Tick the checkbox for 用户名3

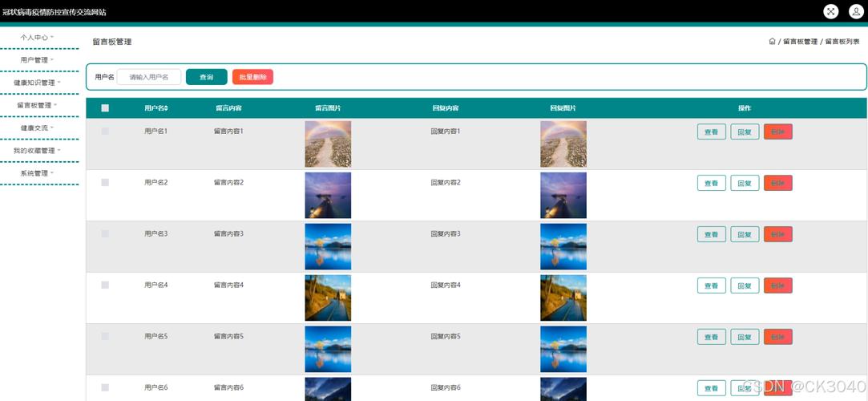pos(105,233)
